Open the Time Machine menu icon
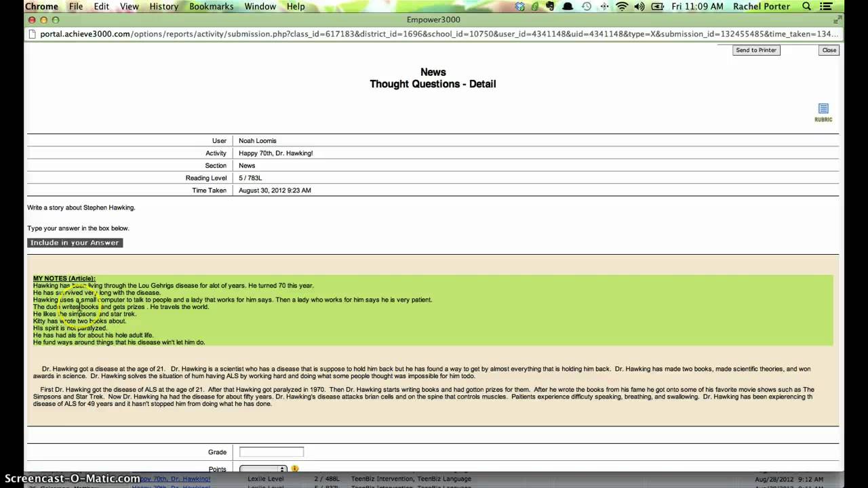This screenshot has width=868, height=488. [587, 6]
